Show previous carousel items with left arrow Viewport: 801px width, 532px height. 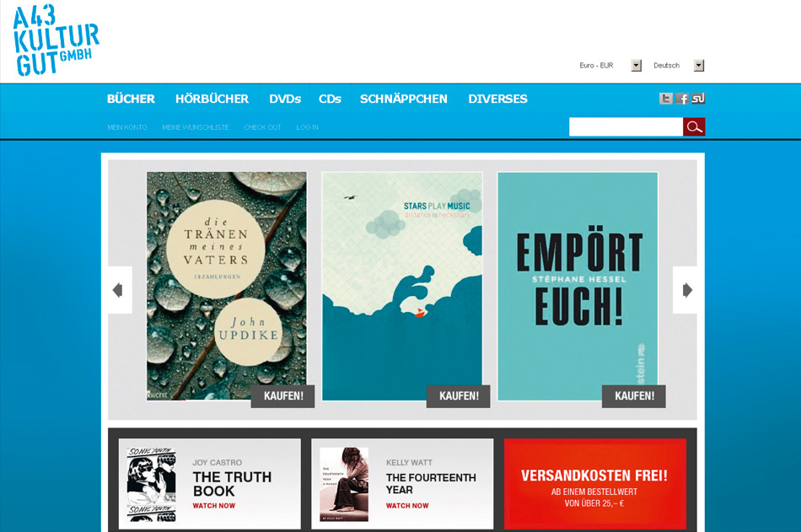(x=120, y=290)
